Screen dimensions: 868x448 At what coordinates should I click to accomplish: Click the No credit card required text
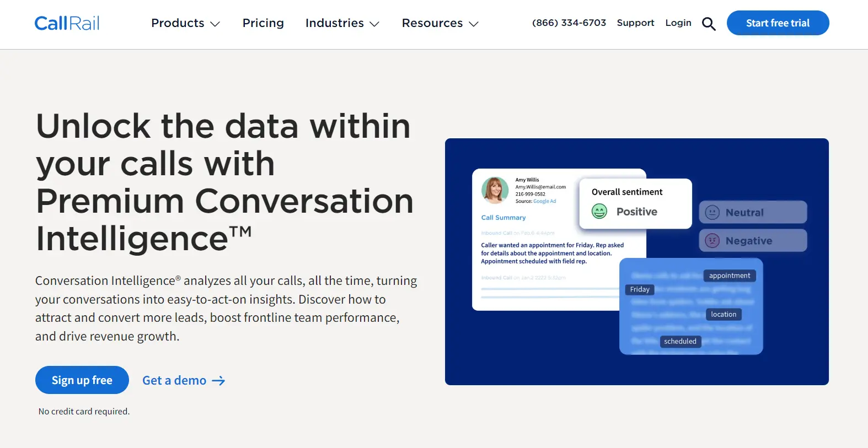tap(84, 412)
